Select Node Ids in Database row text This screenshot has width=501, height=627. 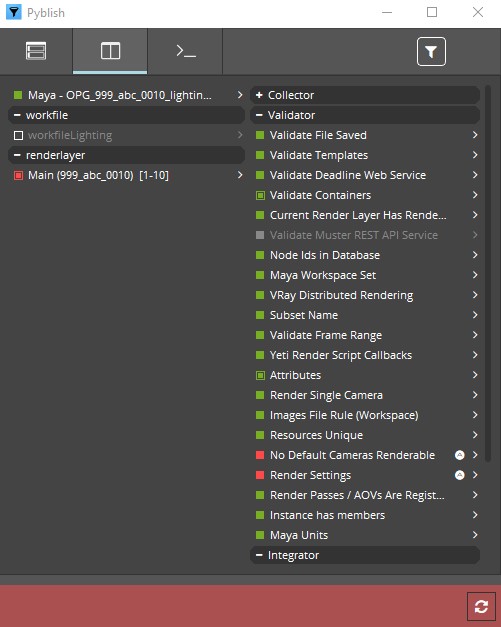coord(325,255)
